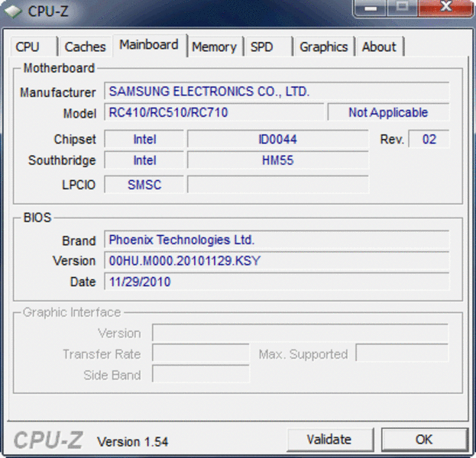
Task: Switch to the CPU tab
Action: point(34,47)
